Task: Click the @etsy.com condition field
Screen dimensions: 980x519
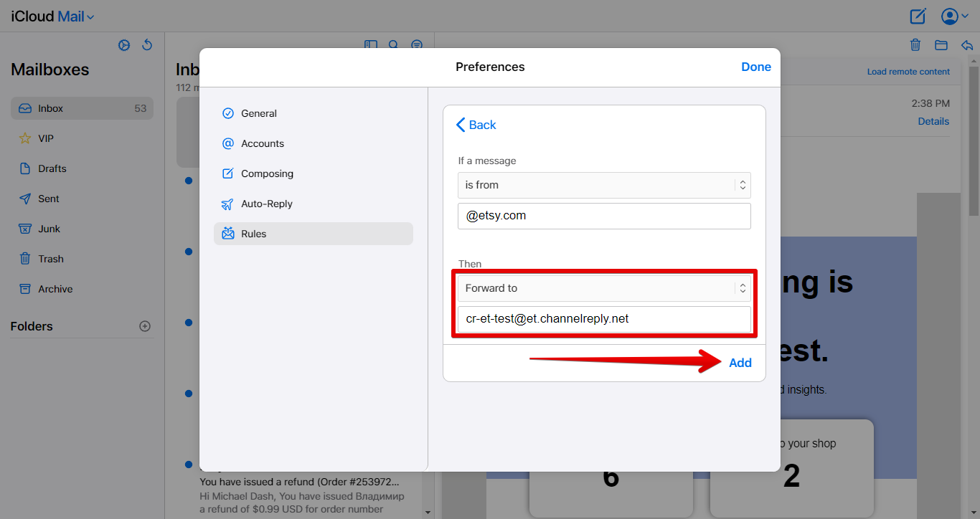Action: [x=604, y=216]
